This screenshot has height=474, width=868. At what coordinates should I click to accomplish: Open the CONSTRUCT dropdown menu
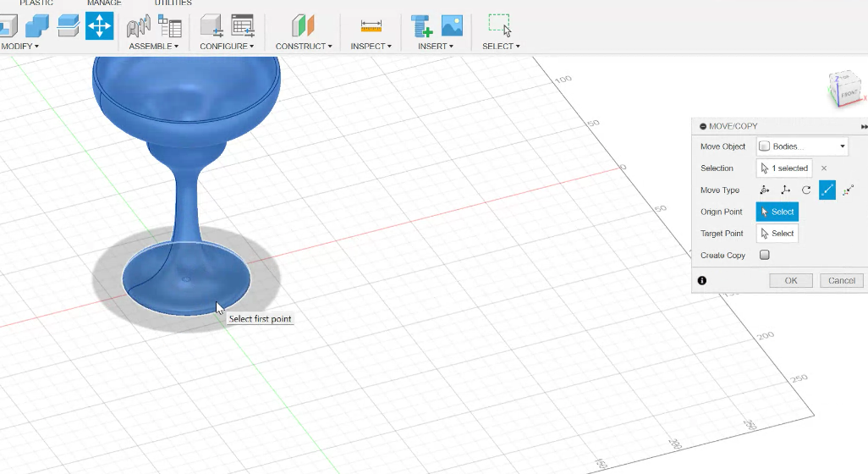point(304,47)
